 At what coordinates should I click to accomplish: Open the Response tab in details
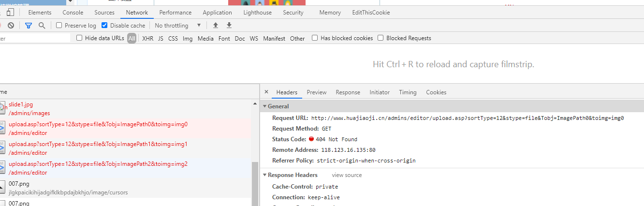pos(348,92)
